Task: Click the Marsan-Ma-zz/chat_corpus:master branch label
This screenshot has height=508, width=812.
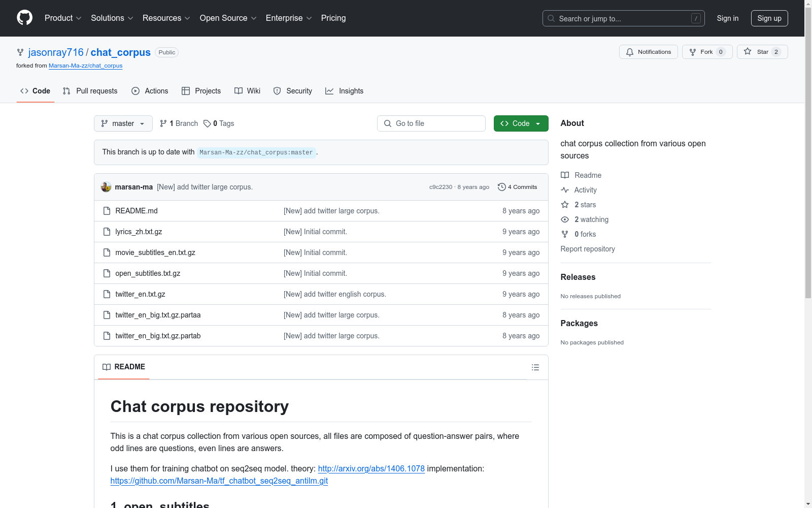Action: click(256, 152)
